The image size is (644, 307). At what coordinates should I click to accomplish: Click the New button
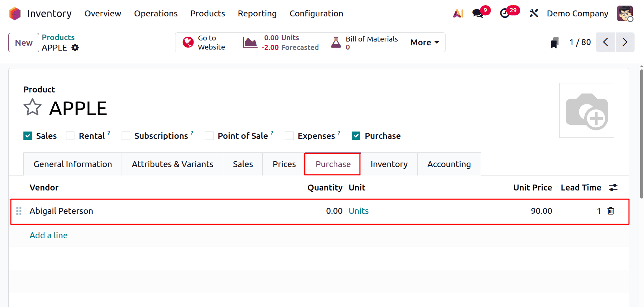click(x=24, y=43)
